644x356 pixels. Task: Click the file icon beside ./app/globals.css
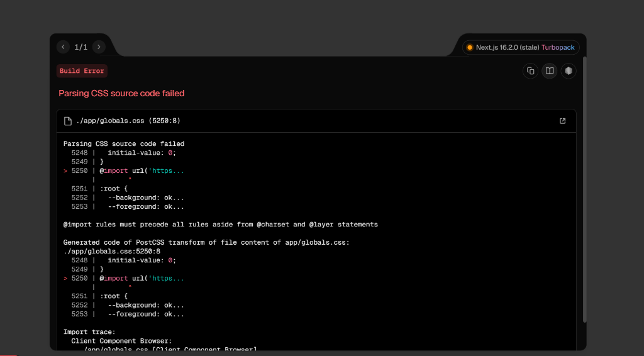click(68, 121)
